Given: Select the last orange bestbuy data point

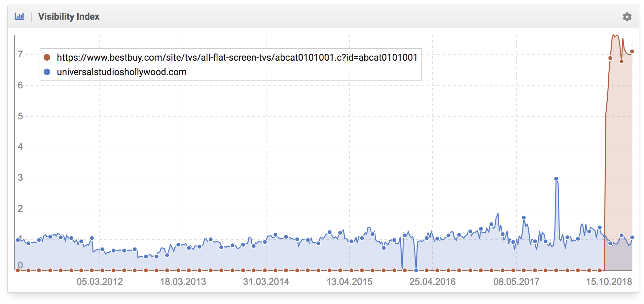Looking at the screenshot, I should 632,51.
